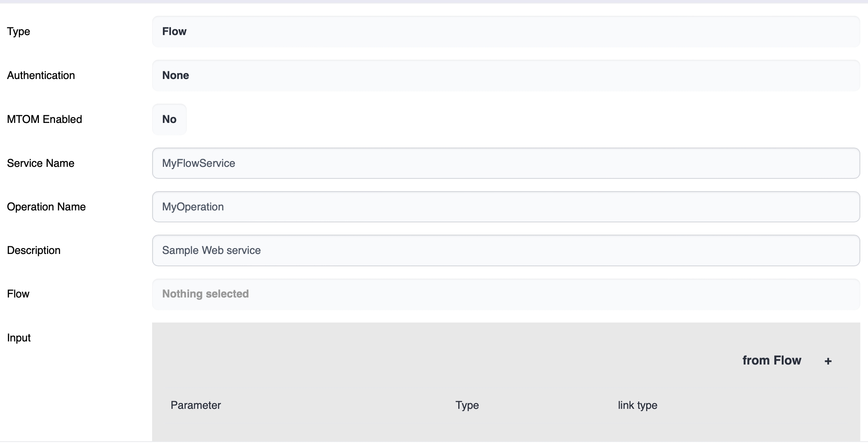Viewport: 868px width, 447px height.
Task: Open the Flow selector showing Nothing selected
Action: 506,294
